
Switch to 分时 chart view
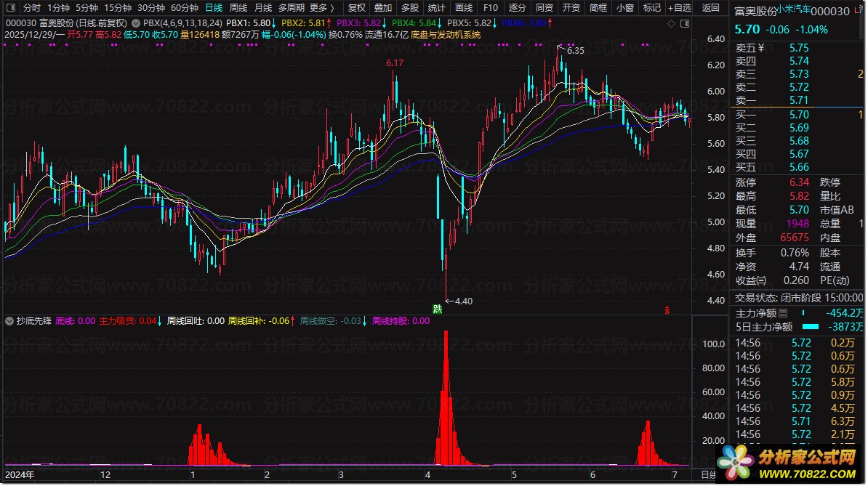31,8
